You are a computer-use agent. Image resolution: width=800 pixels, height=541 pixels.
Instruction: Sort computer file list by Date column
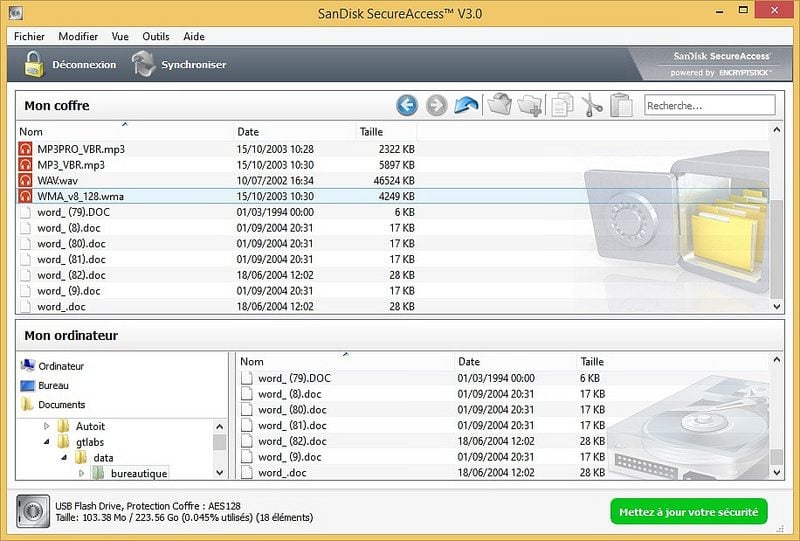(515, 361)
